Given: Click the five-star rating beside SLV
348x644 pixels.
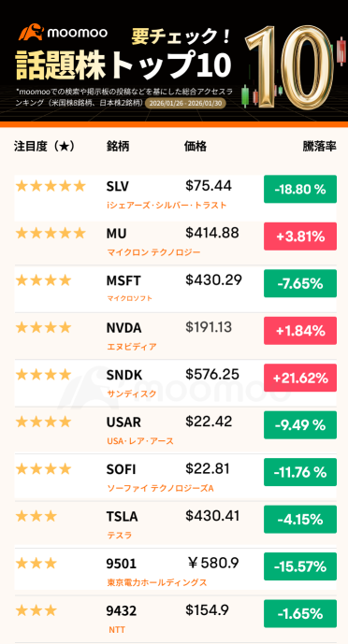Looking at the screenshot, I should point(51,186).
